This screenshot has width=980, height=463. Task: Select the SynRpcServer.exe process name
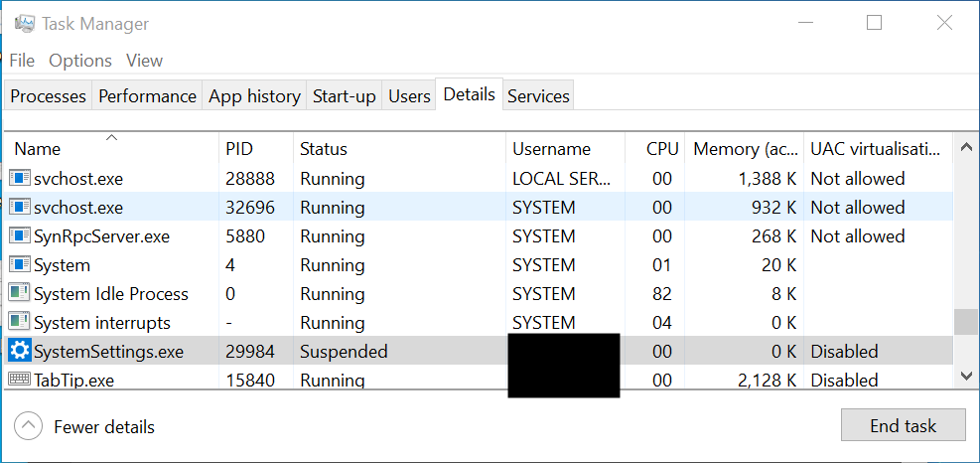[x=101, y=237]
